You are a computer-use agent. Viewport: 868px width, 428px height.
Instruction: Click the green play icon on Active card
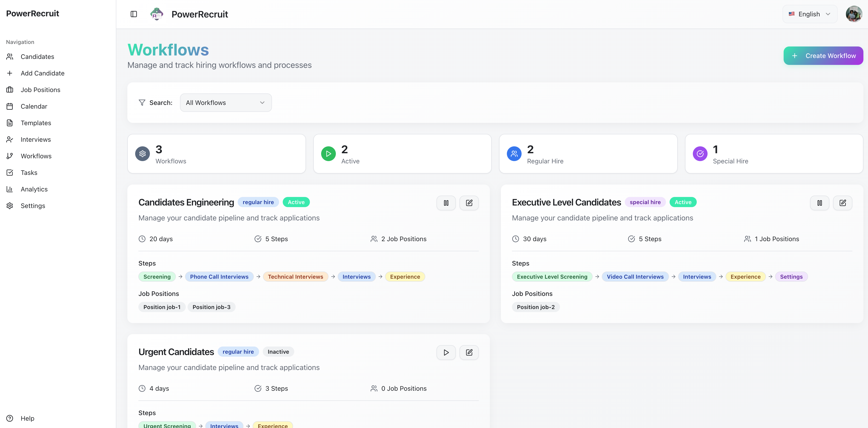[x=328, y=154]
